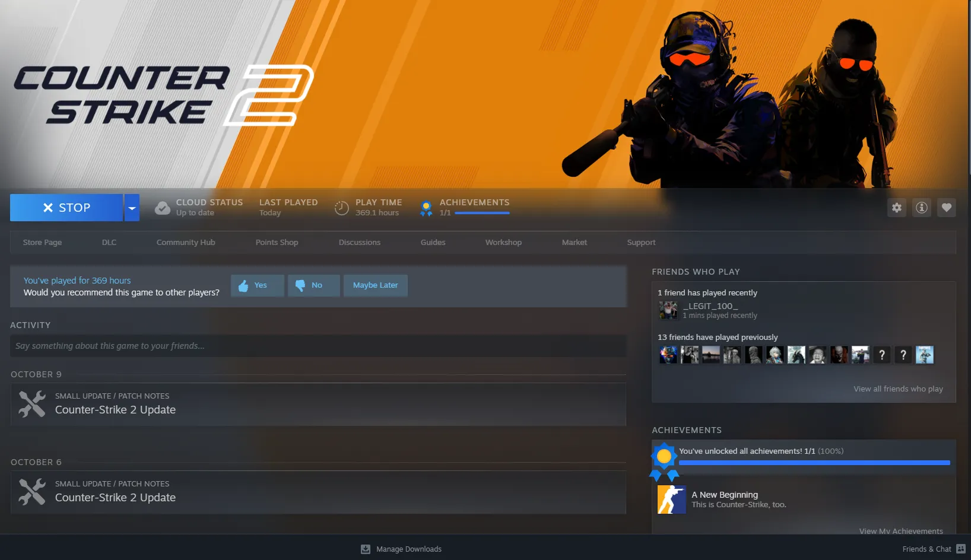Open Discussions tab

[360, 243]
